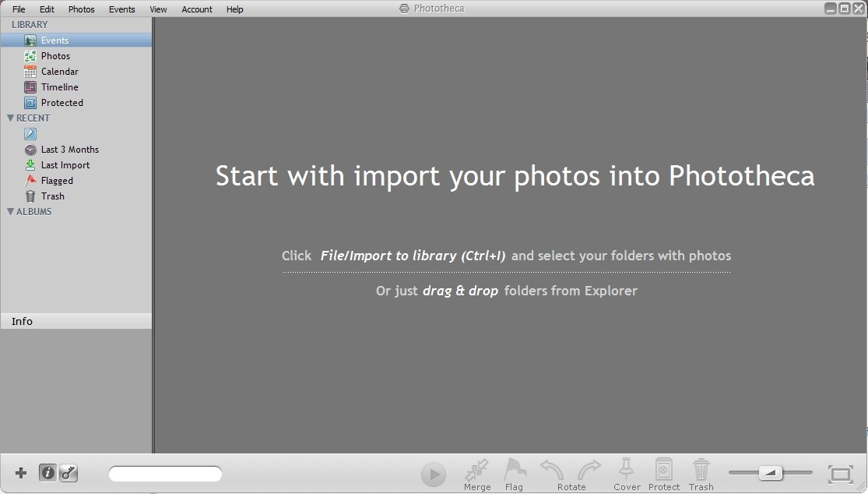Start the slideshow playback
The image size is (868, 494).
pos(434,473)
